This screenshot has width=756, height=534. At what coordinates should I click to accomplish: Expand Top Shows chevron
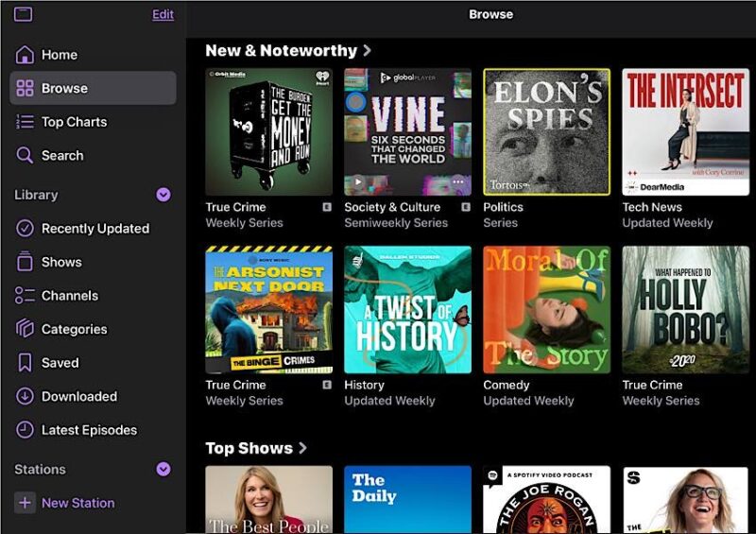coord(302,448)
